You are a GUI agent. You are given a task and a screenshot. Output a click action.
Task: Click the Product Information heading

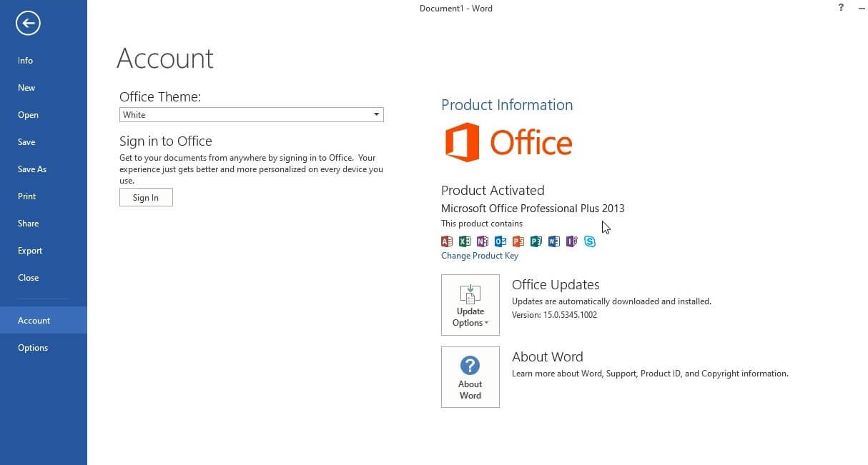coord(507,105)
